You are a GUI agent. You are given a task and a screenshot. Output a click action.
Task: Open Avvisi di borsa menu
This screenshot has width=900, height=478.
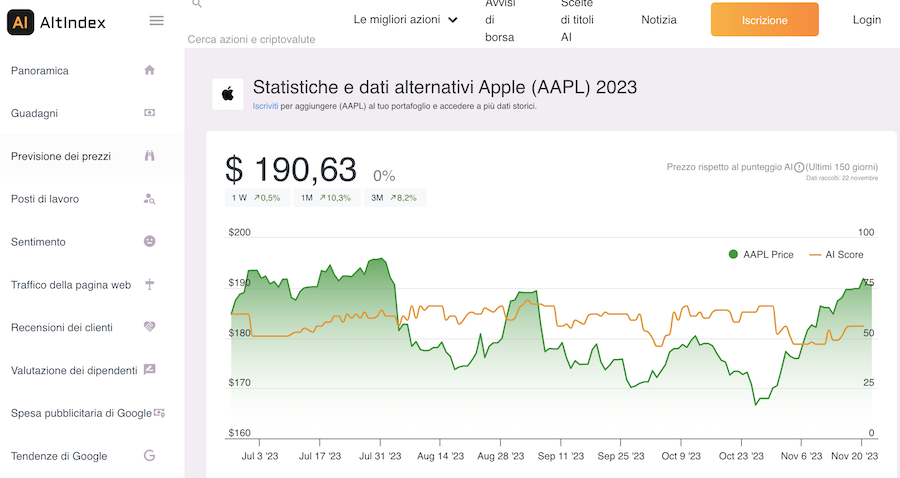pos(499,20)
